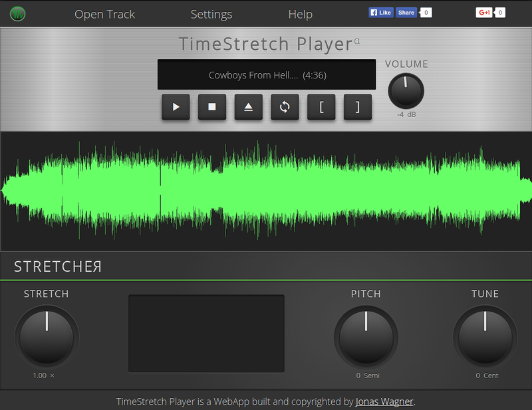Stop playback with the square button
The image size is (532, 410).
(212, 107)
